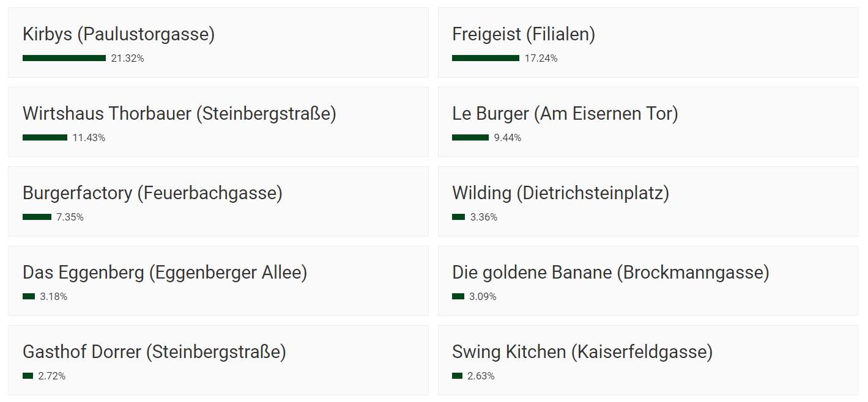The height and width of the screenshot is (402, 868).
Task: Choose Swing Kitchen (Kaiserfeldgasse) entry
Action: (648, 360)
